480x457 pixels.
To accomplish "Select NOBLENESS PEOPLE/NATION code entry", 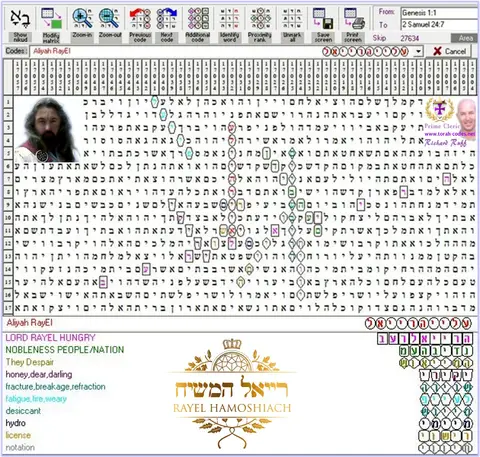I will [x=65, y=350].
